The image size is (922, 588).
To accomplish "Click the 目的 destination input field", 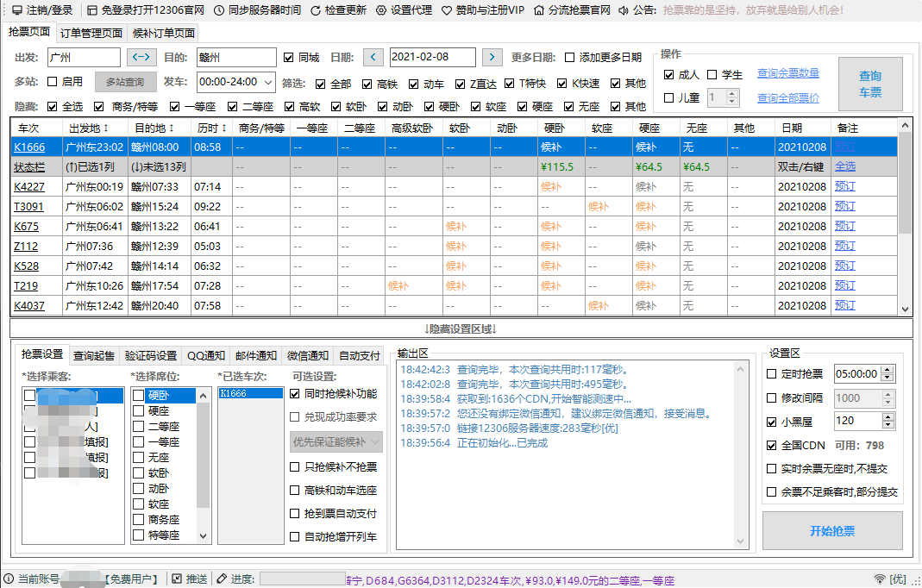I will tap(235, 58).
